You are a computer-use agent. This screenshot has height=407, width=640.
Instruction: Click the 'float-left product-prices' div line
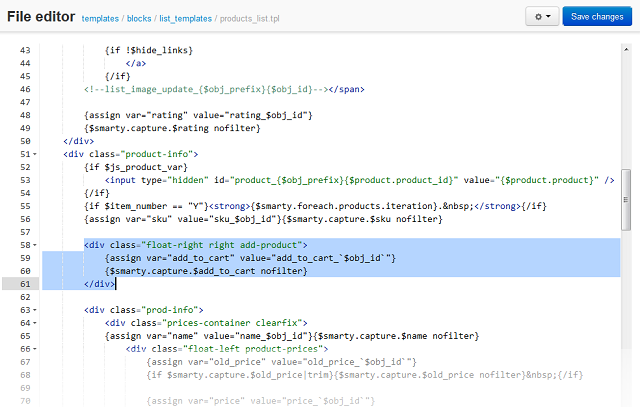coord(227,349)
